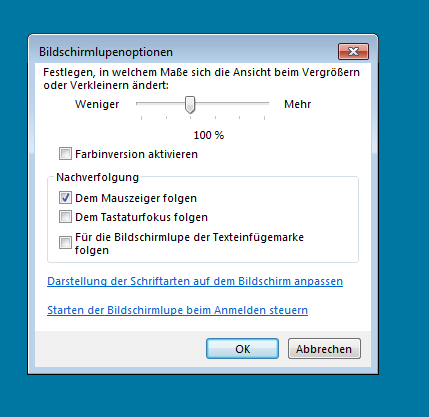This screenshot has width=429, height=417.
Task: Click the Nachverfolgung group heading
Action: (x=97, y=177)
